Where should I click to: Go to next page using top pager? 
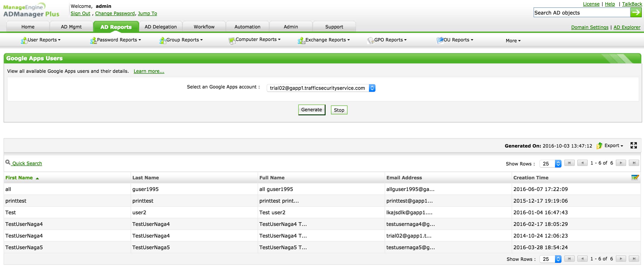coord(621,163)
